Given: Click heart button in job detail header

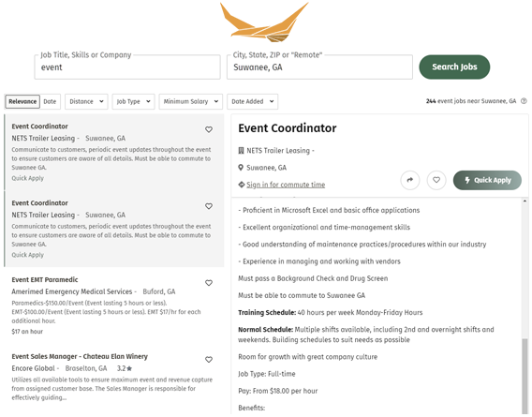Looking at the screenshot, I should pos(436,180).
